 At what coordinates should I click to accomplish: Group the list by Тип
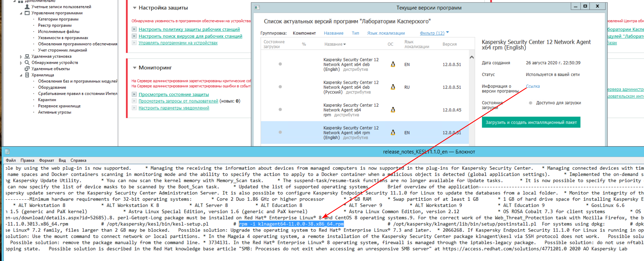point(355,33)
